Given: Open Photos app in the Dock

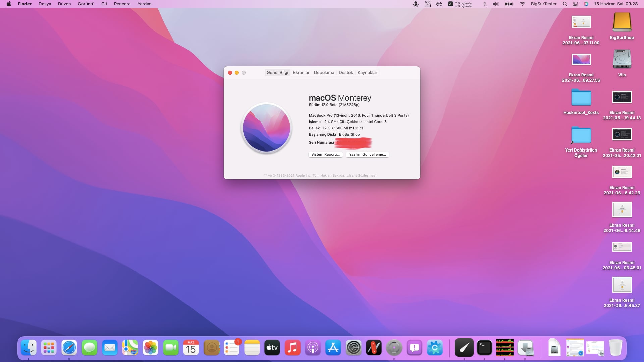Looking at the screenshot, I should (x=150, y=348).
